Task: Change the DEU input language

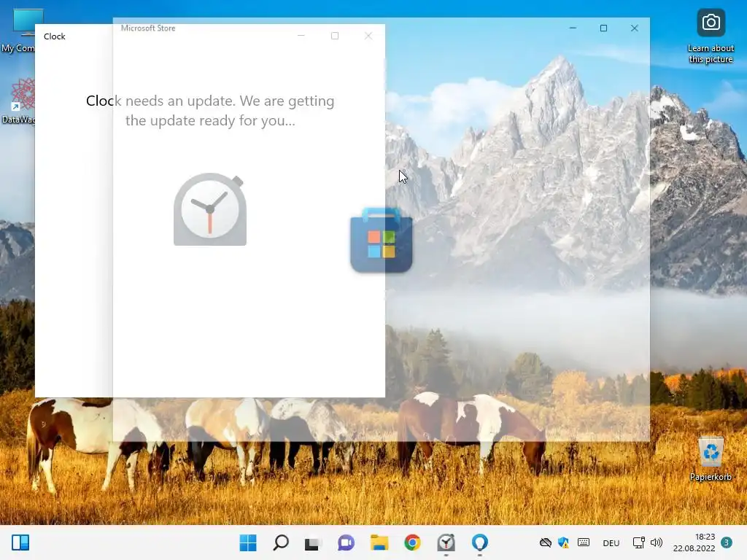Action: [x=611, y=542]
